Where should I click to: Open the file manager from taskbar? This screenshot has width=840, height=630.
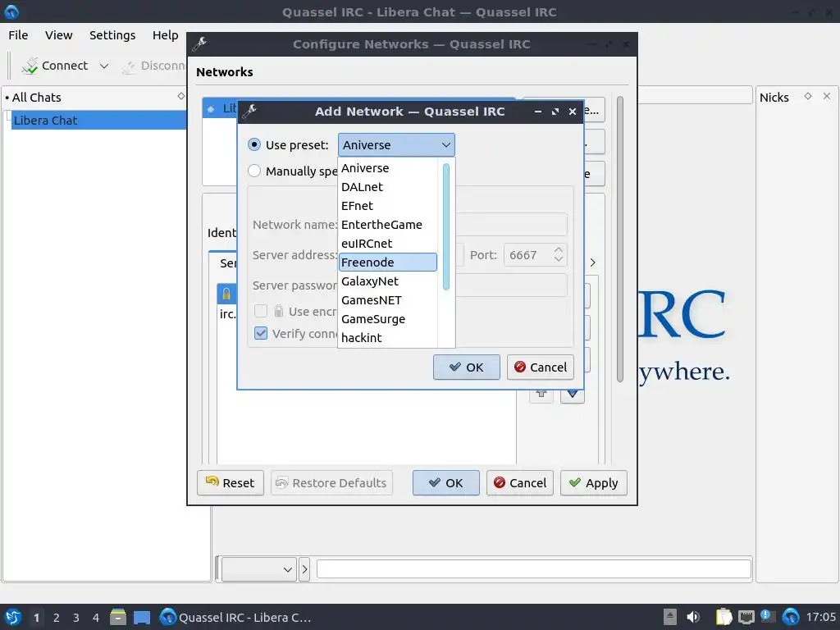pos(118,617)
